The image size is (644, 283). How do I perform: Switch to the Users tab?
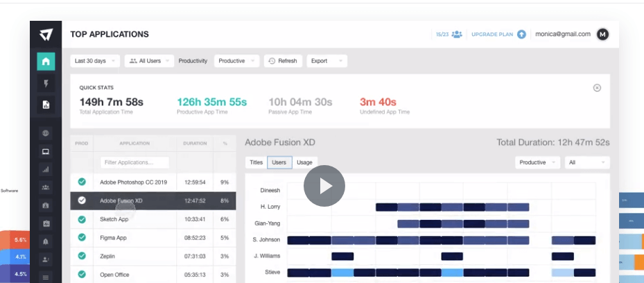click(x=279, y=162)
